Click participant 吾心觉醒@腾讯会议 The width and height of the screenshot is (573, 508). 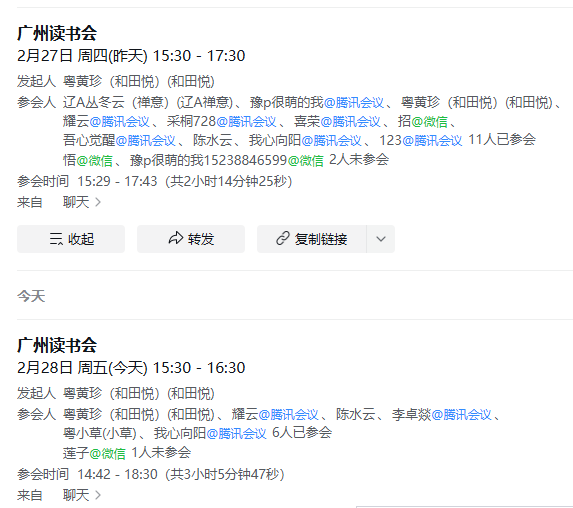tap(119, 140)
